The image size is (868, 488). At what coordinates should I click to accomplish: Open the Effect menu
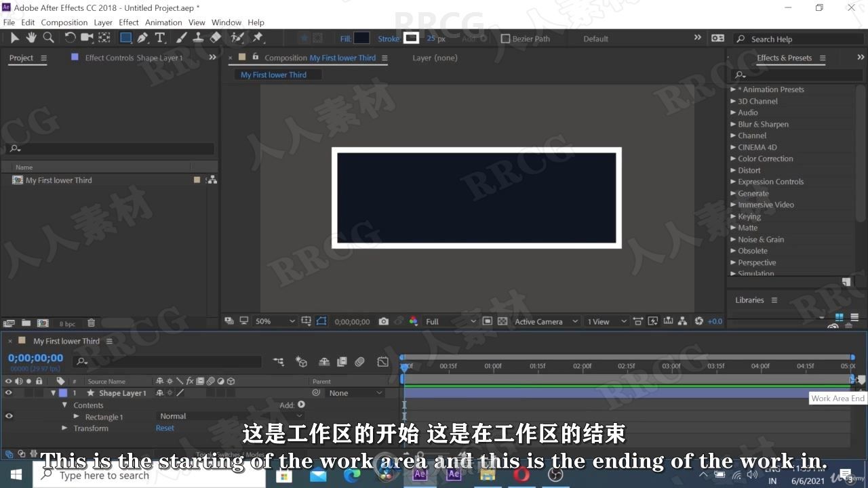point(129,22)
